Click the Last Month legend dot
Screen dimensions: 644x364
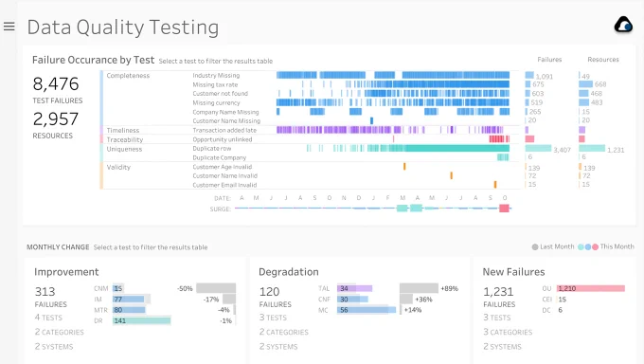pyautogui.click(x=535, y=246)
